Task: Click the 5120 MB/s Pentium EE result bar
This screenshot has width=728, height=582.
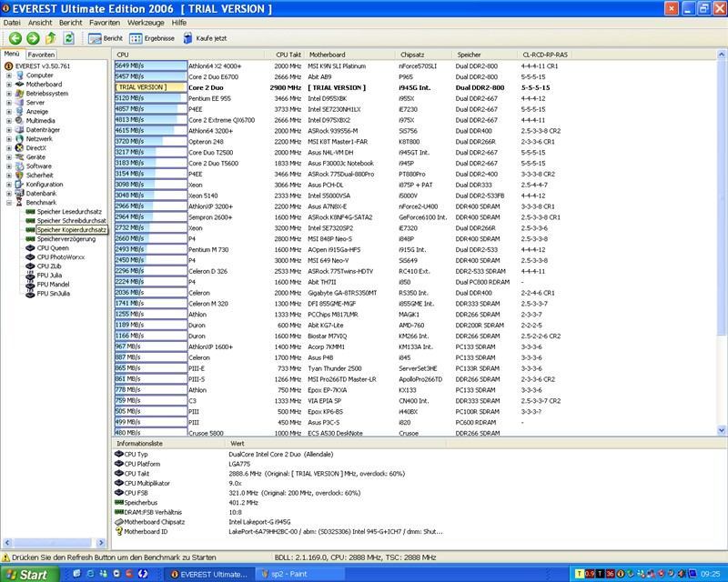Action: pos(151,98)
